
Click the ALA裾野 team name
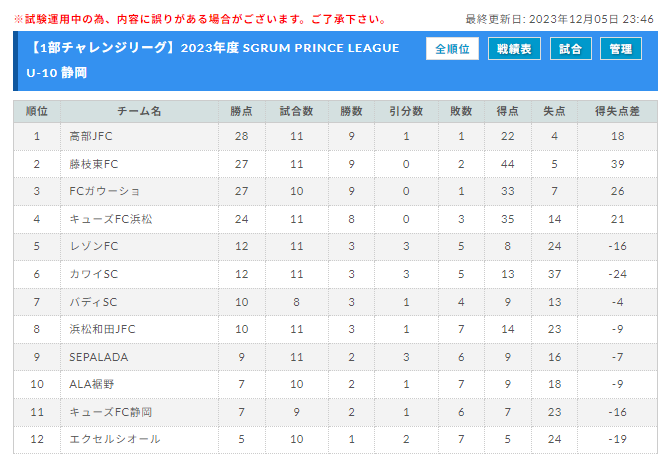point(92,384)
